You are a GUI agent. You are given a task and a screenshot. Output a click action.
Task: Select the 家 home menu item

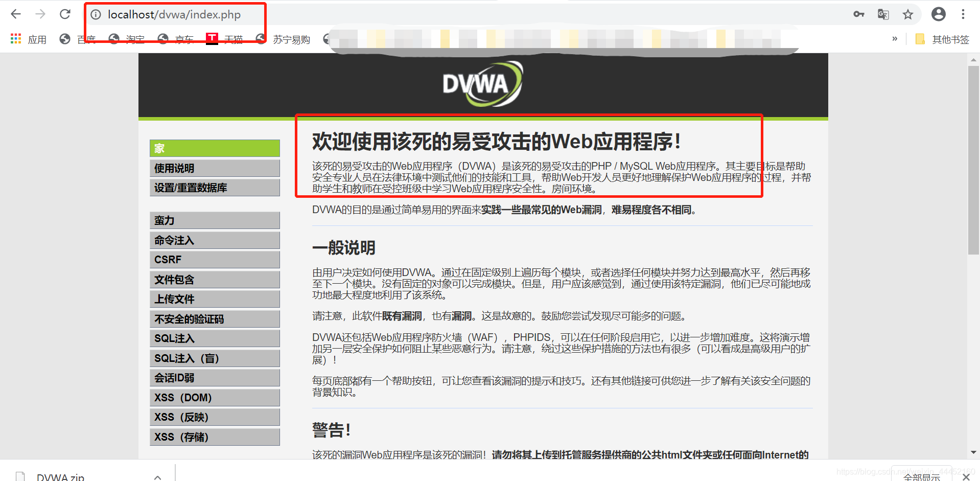click(x=215, y=148)
